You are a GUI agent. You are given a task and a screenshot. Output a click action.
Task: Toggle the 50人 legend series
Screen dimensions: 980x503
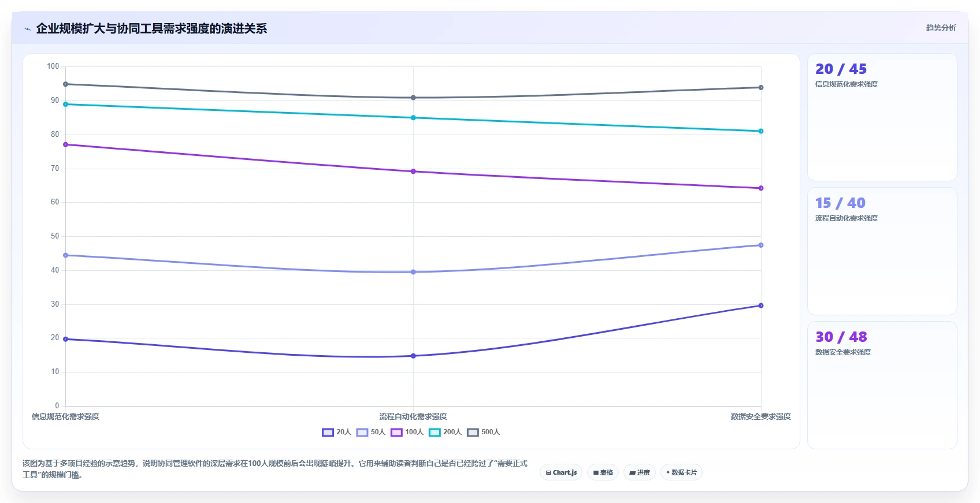[x=371, y=432]
